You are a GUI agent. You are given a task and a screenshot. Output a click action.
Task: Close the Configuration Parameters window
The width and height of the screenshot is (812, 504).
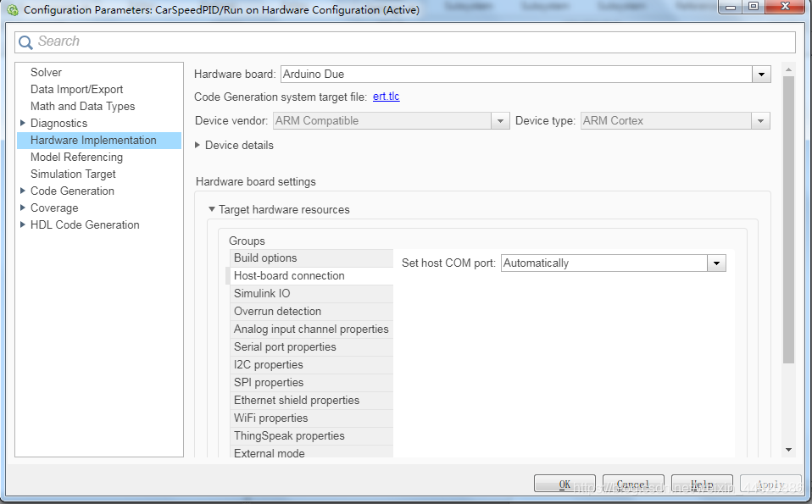[x=785, y=7]
